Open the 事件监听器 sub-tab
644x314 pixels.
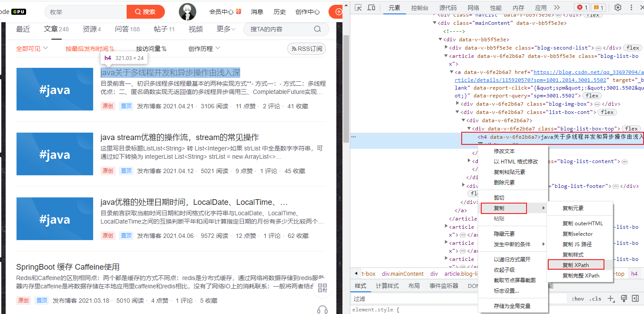443,286
